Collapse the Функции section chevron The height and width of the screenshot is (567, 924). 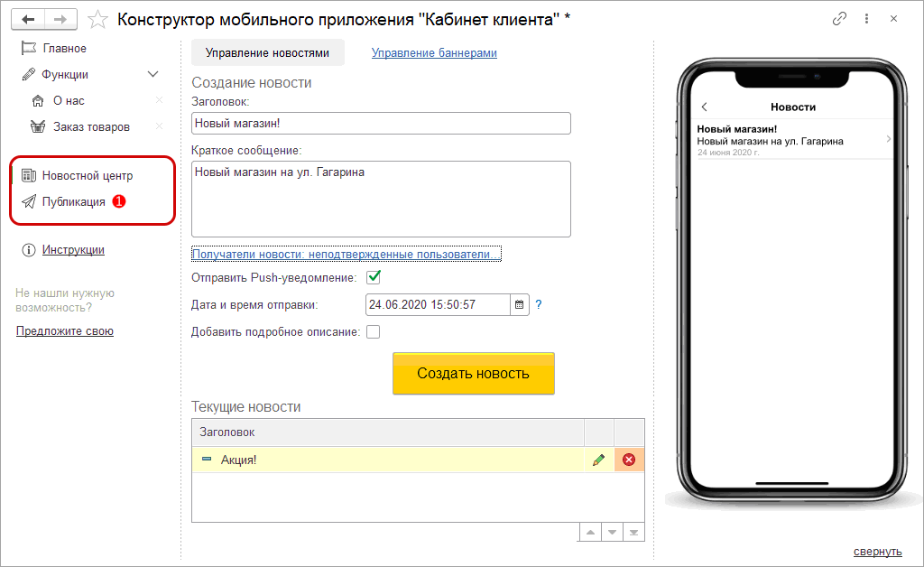[152, 74]
